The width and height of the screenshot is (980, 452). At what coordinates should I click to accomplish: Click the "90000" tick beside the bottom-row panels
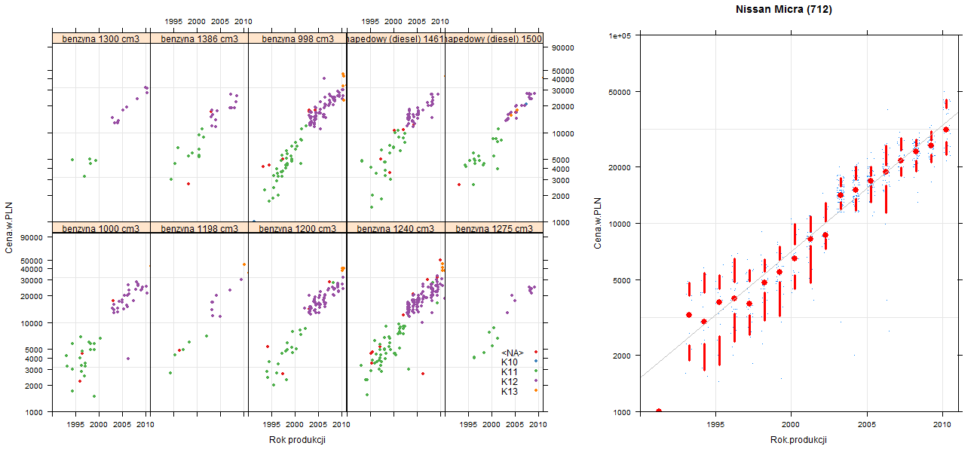pos(32,237)
